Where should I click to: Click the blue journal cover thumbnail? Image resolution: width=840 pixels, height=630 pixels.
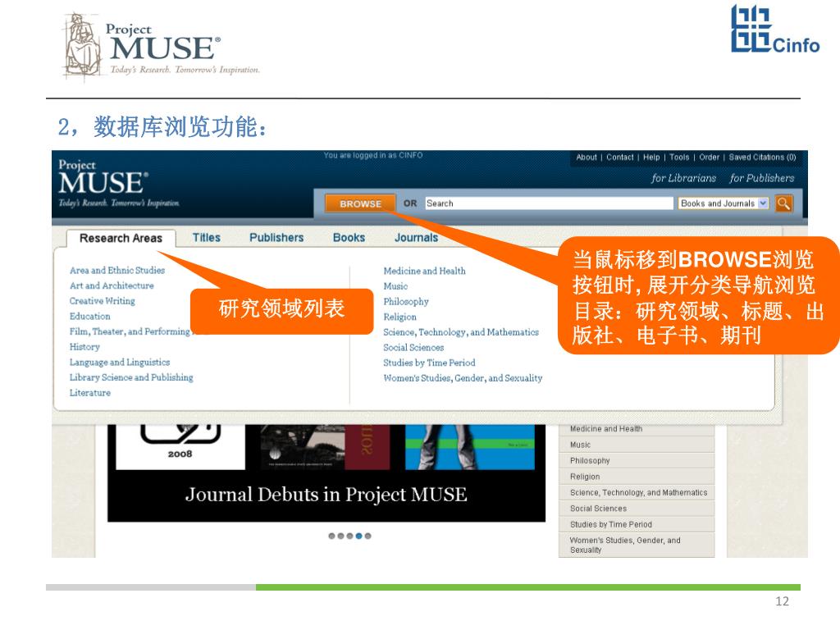[470, 447]
